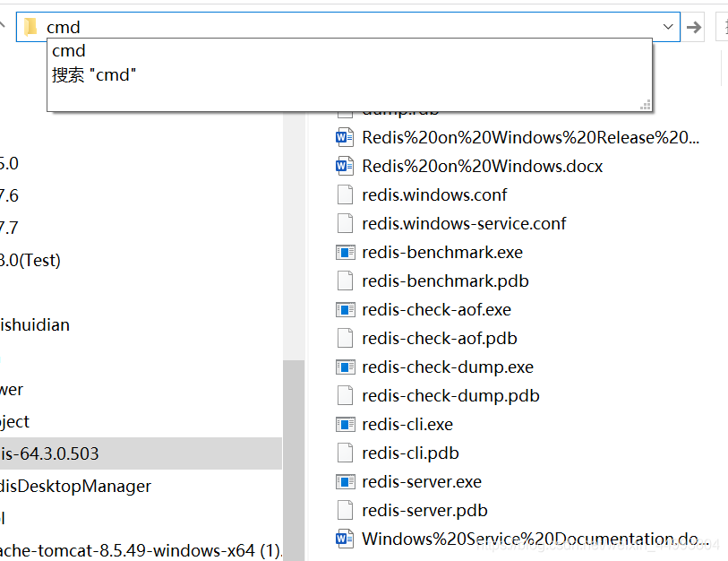Select the wer item in navigation pane
Viewport: 728px width, 561px height.
point(12,390)
